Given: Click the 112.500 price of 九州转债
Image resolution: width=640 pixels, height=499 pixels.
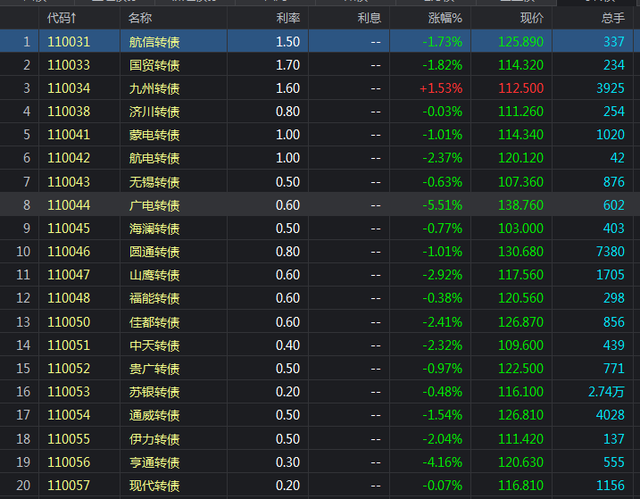Looking at the screenshot, I should (521, 88).
